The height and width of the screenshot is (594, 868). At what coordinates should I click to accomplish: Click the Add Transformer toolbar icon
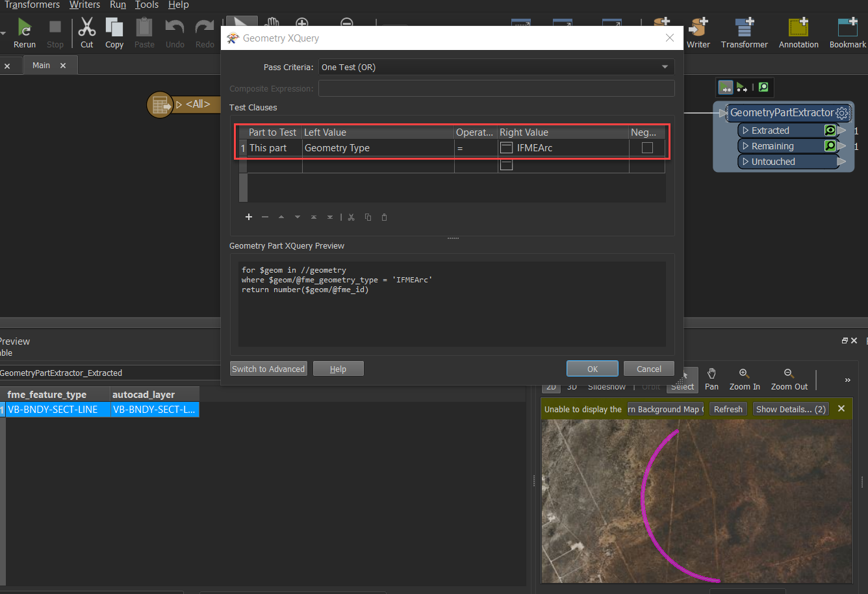(x=744, y=27)
